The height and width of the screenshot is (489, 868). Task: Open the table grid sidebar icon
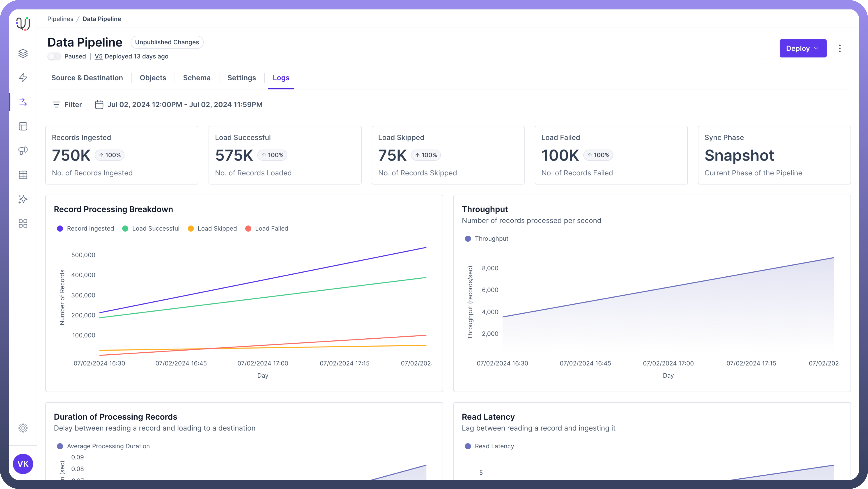coord(23,175)
